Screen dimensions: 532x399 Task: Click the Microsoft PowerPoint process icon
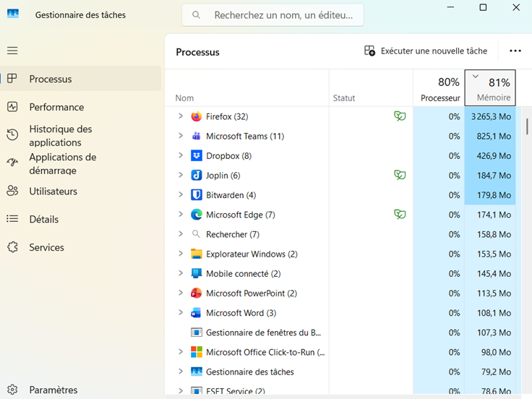196,293
